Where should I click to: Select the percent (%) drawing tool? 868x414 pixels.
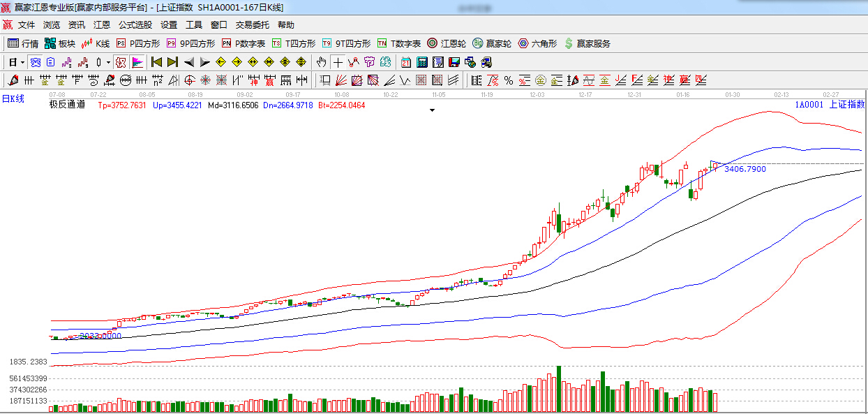(509, 80)
